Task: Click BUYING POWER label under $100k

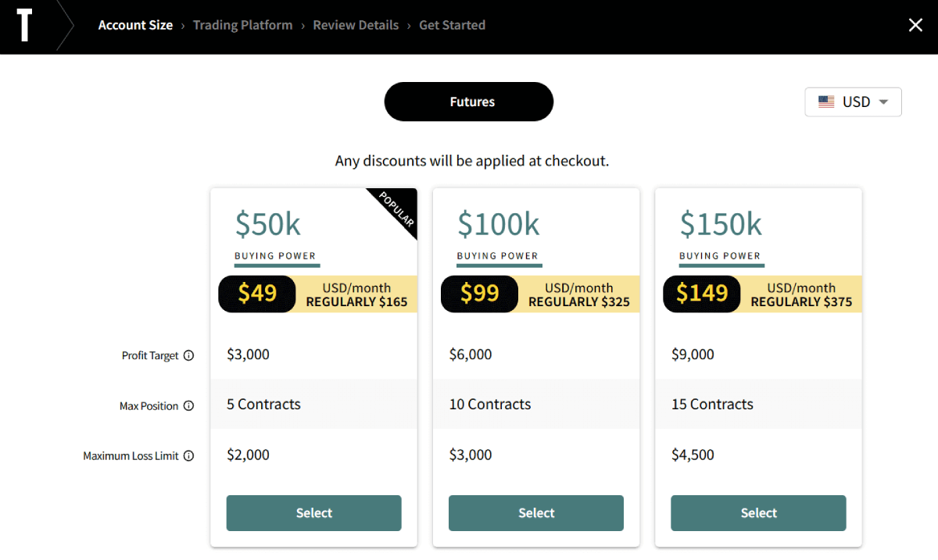Action: pyautogui.click(x=497, y=255)
